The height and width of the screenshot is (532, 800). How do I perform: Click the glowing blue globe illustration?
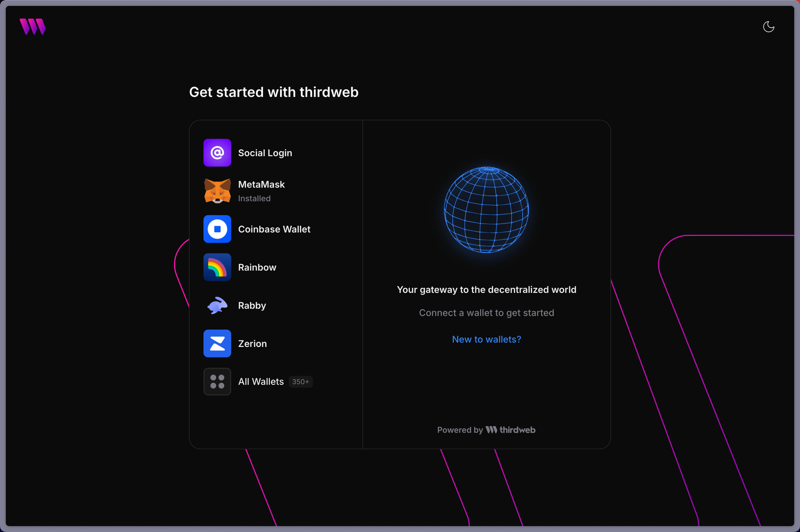click(486, 210)
